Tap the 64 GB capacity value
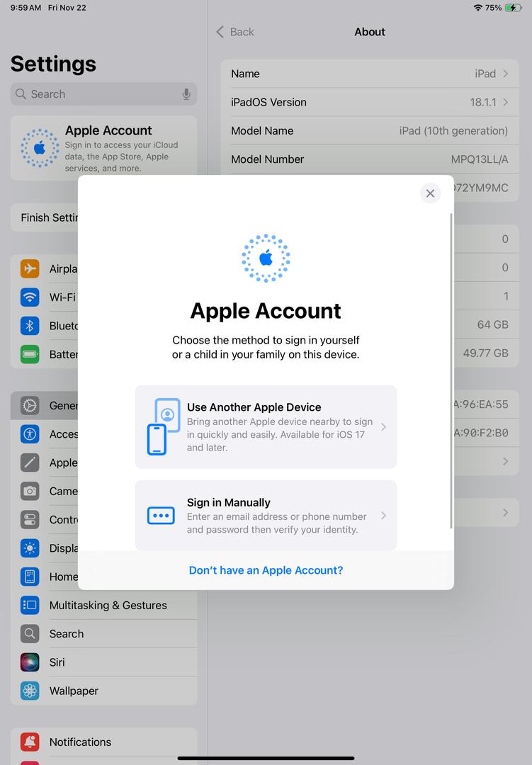 [x=493, y=324]
